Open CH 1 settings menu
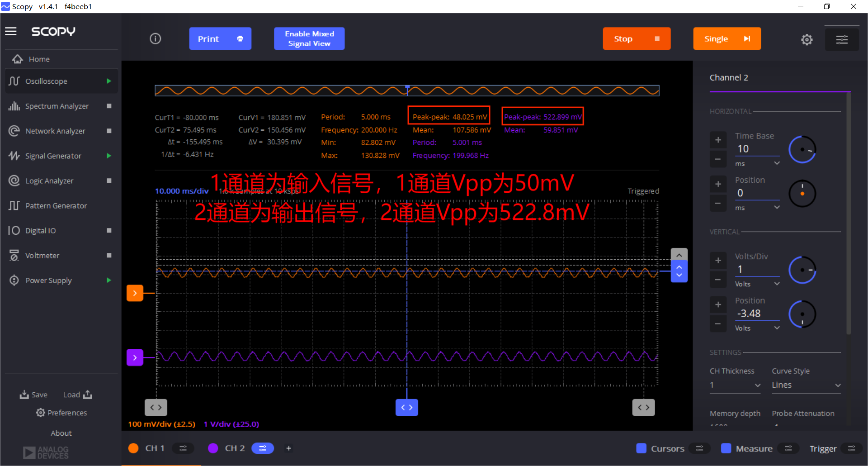This screenshot has height=466, width=868. pos(183,448)
